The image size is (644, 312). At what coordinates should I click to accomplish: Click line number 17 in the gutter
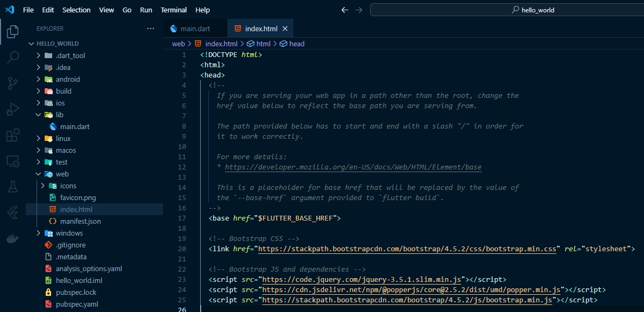click(x=182, y=218)
